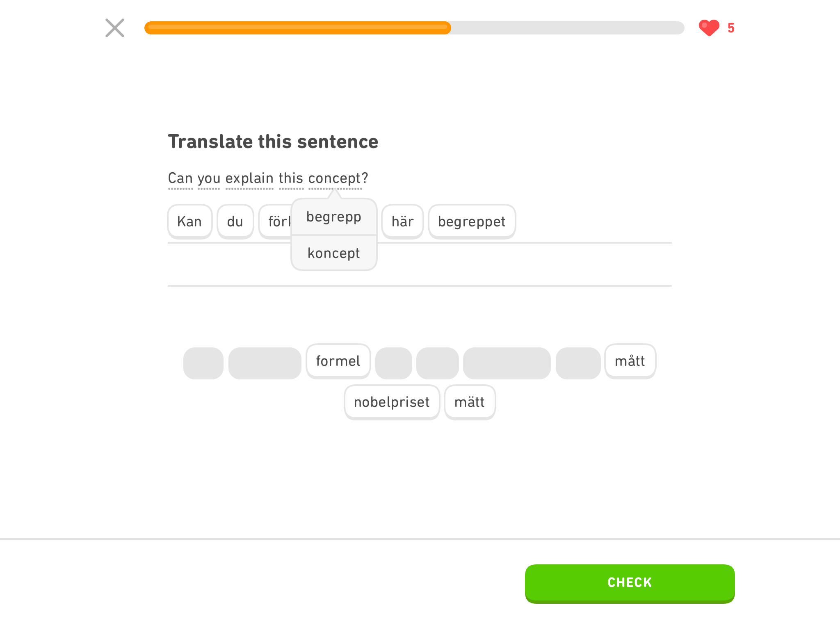Click the partially hidden 'förk' tile
Image resolution: width=840 pixels, height=630 pixels.
tap(276, 221)
